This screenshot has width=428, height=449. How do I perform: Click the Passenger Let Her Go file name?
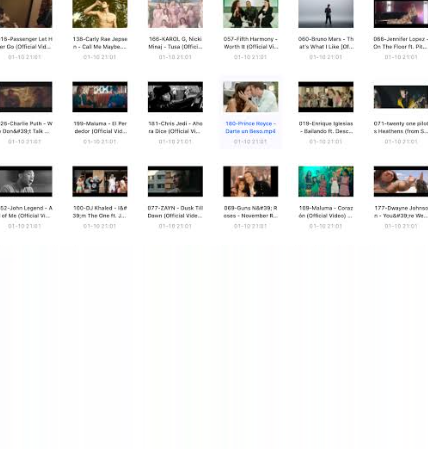26,43
